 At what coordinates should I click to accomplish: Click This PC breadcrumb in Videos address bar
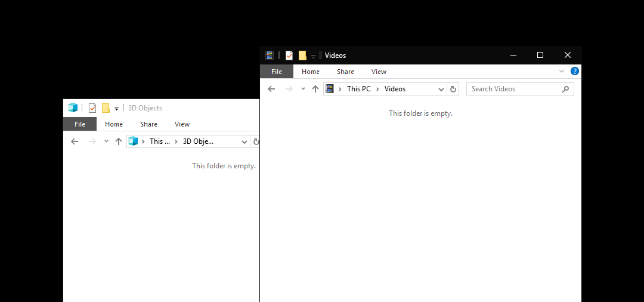point(359,89)
